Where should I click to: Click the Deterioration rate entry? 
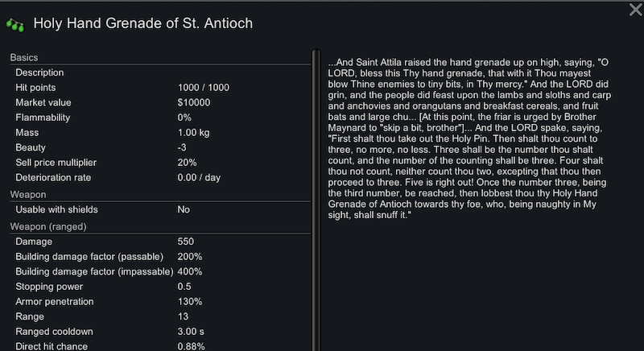(160, 177)
